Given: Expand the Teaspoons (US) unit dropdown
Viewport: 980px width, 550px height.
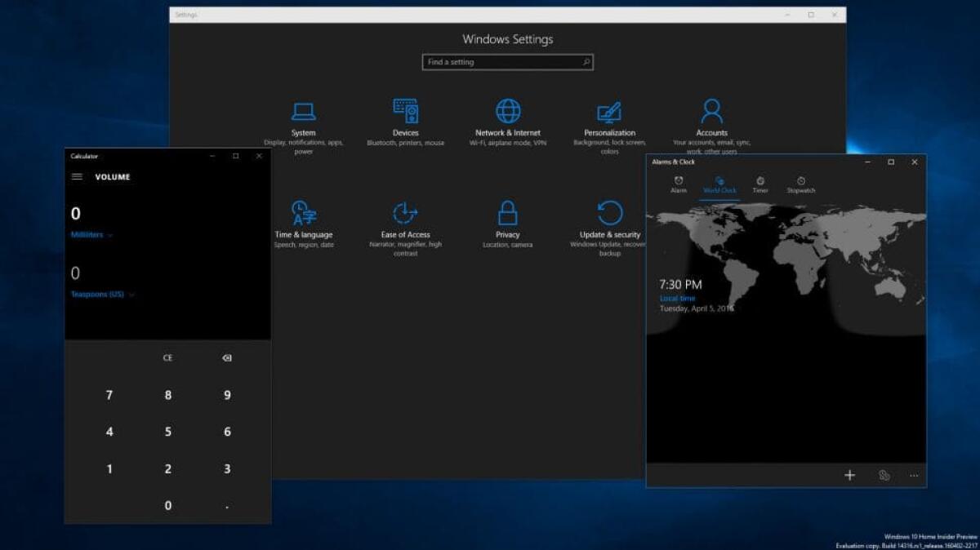Looking at the screenshot, I should [x=105, y=295].
